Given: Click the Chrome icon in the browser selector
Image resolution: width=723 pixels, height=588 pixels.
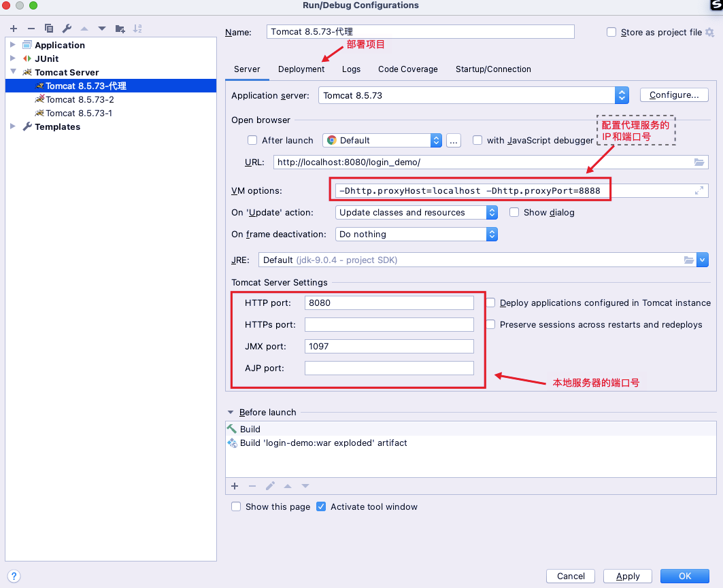Looking at the screenshot, I should point(331,140).
